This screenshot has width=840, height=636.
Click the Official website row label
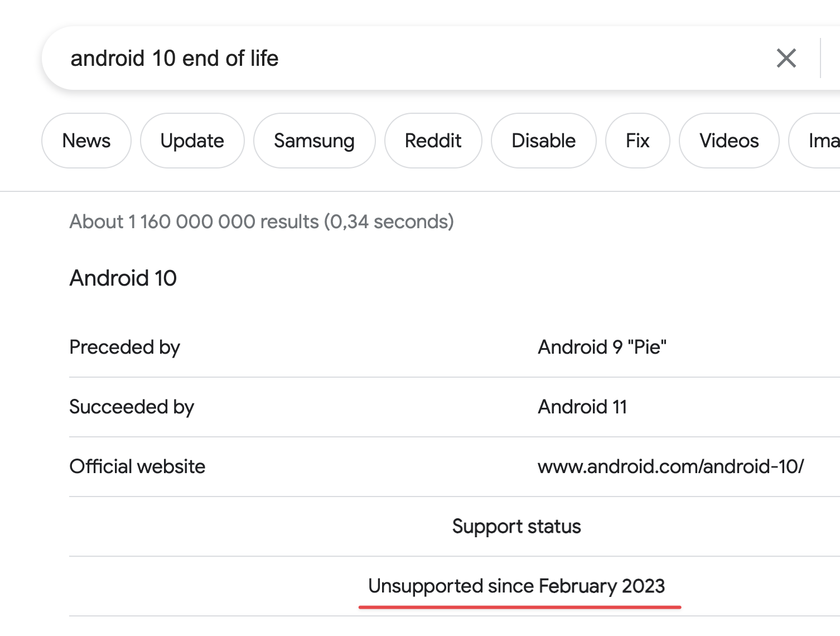[x=137, y=466]
